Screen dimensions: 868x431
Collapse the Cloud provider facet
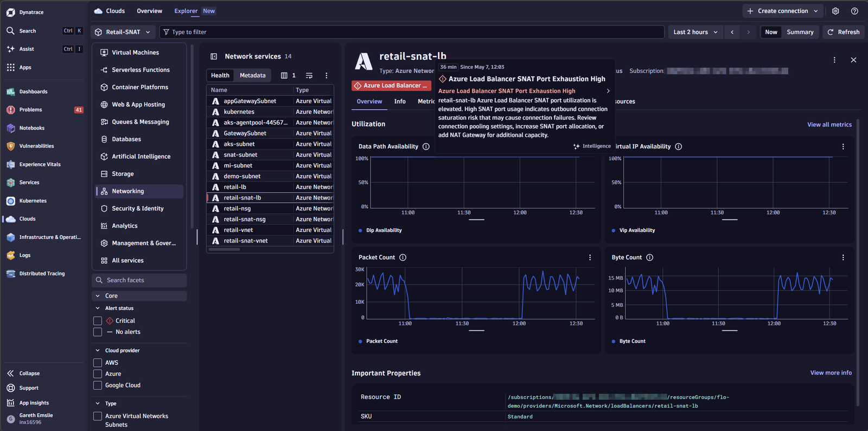pos(98,351)
